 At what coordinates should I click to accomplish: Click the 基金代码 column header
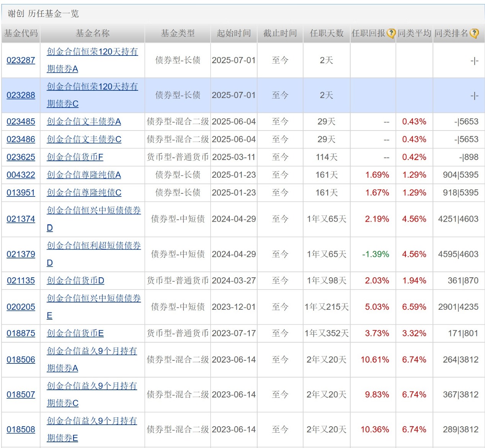click(21, 34)
